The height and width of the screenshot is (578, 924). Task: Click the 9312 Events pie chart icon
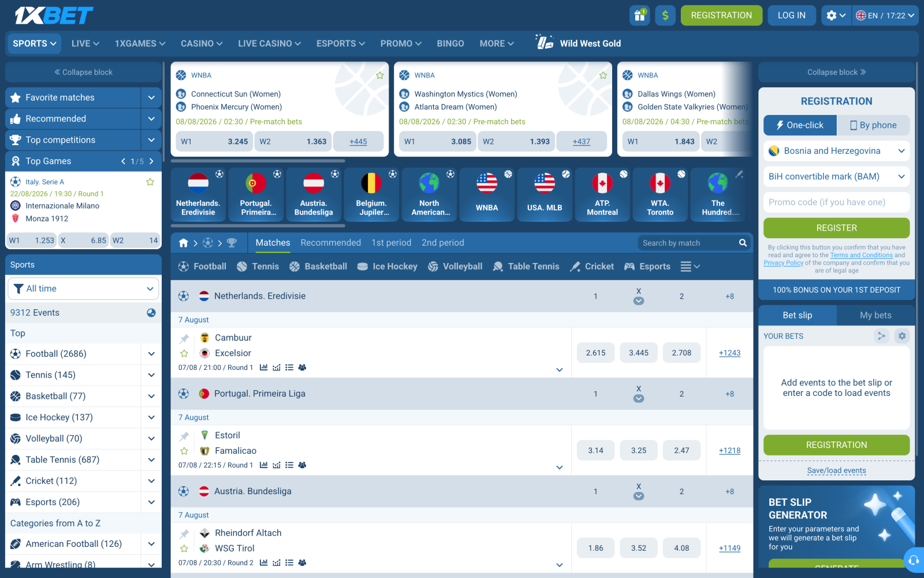(x=151, y=313)
